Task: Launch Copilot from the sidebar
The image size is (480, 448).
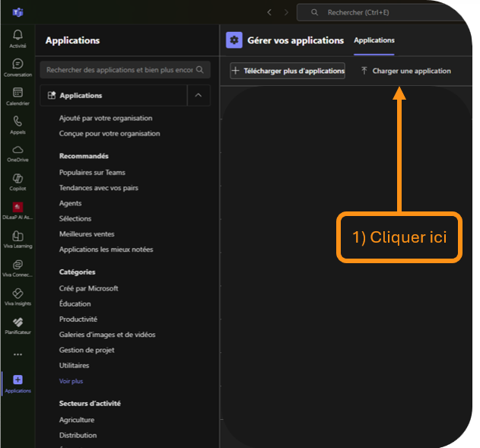Action: click(x=17, y=181)
